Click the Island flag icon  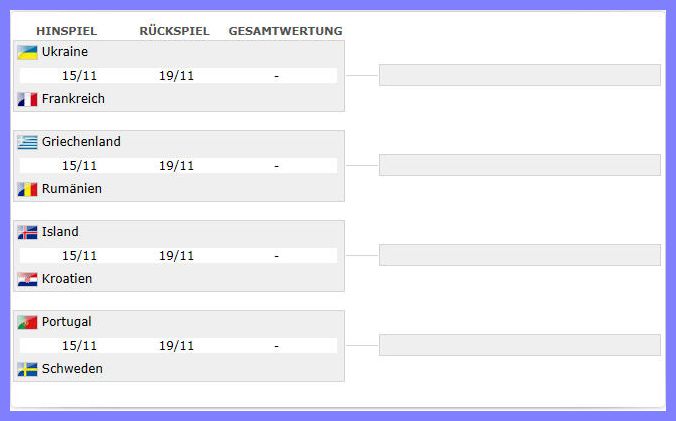click(x=27, y=232)
